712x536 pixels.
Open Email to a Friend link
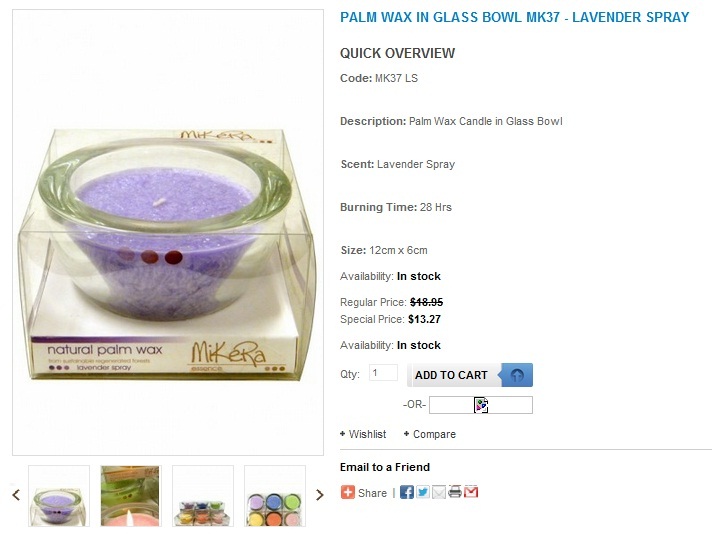tap(385, 467)
